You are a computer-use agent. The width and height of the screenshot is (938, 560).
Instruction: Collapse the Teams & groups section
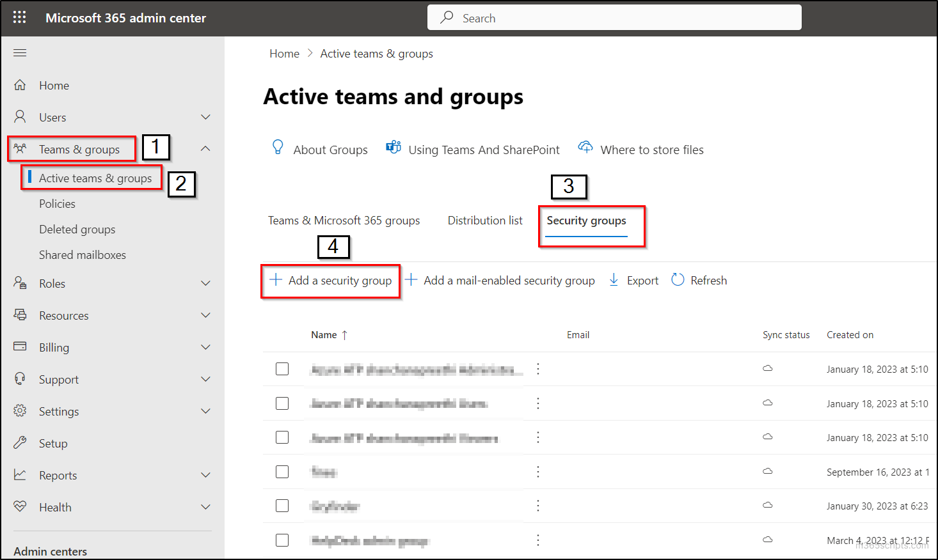205,148
